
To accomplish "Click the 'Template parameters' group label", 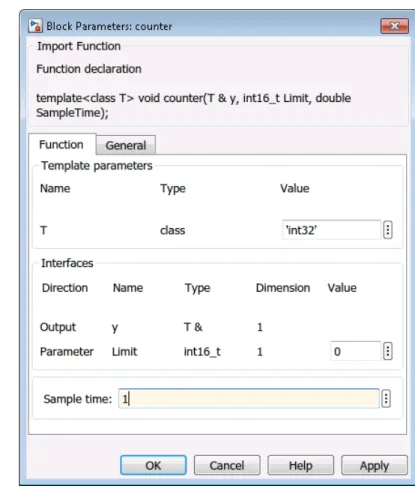I will tap(97, 166).
